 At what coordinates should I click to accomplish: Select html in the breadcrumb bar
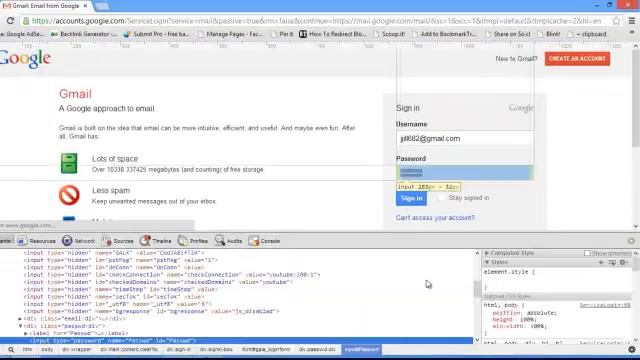point(27,349)
